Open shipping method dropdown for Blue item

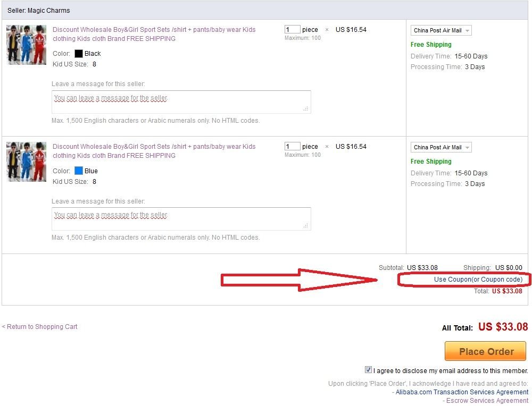[x=441, y=148]
